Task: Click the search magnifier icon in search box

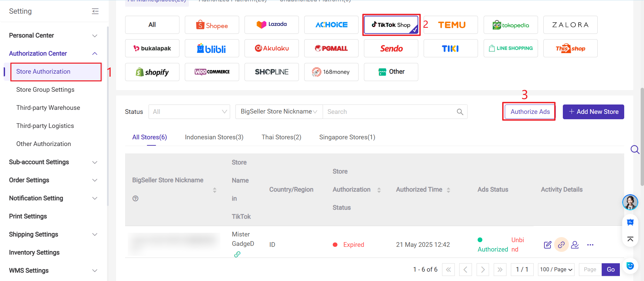Action: tap(460, 112)
